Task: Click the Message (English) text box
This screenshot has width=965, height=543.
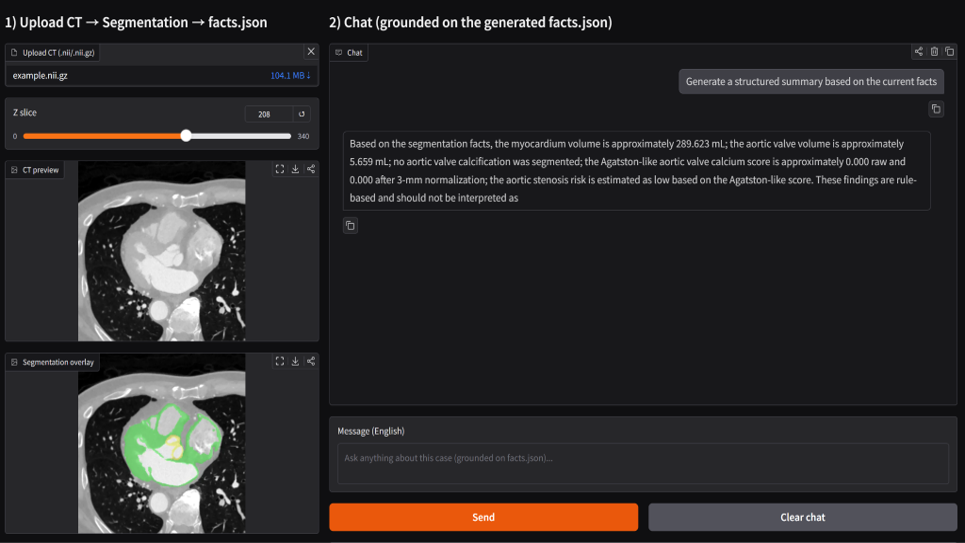Action: click(643, 463)
